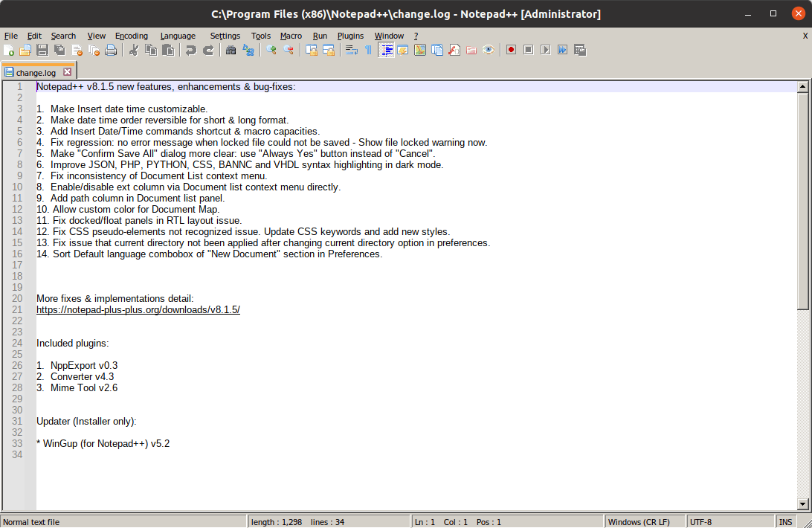Create a new document with the New toolbar icon
This screenshot has height=528, width=812.
coord(9,51)
